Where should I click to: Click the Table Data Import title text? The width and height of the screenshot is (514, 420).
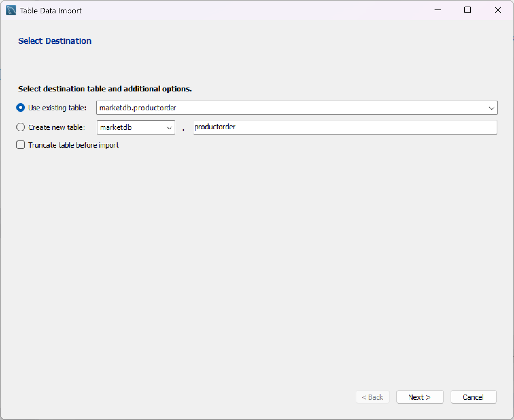coord(51,11)
